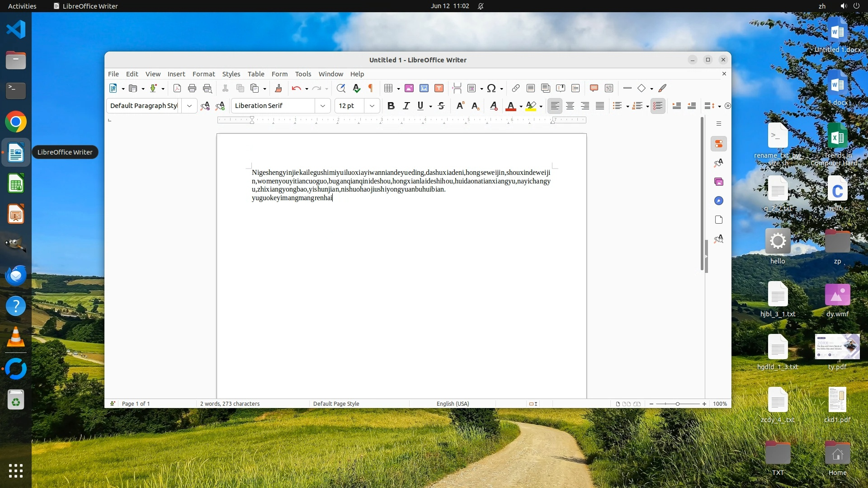Click the Insert Text Box icon
Screen dimensions: 868x488
[439, 88]
